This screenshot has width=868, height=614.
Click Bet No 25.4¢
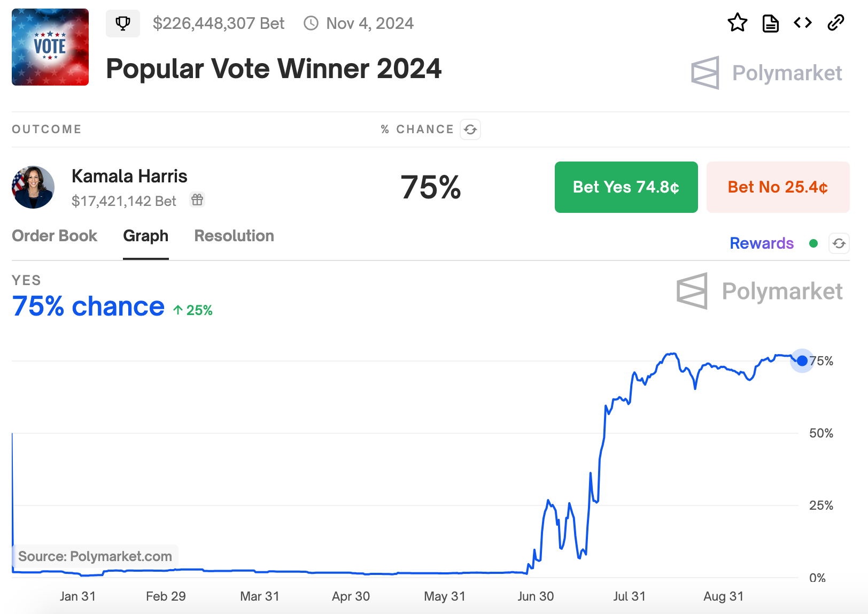point(777,187)
